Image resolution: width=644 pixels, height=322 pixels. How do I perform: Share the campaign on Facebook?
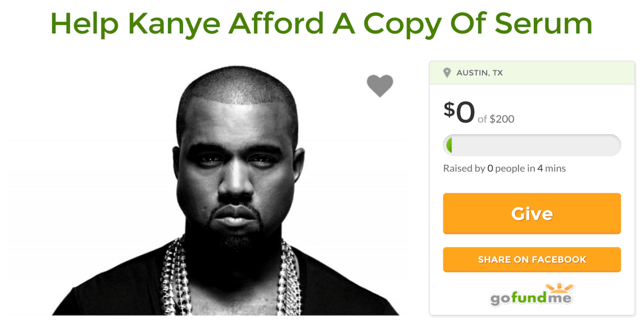pyautogui.click(x=532, y=260)
